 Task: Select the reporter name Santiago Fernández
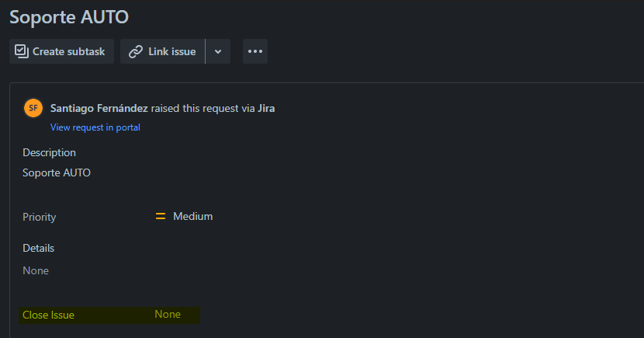99,108
